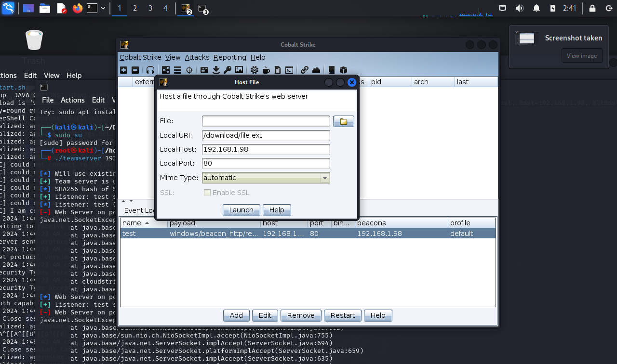
Task: Click the Local URI input field
Action: click(x=266, y=135)
